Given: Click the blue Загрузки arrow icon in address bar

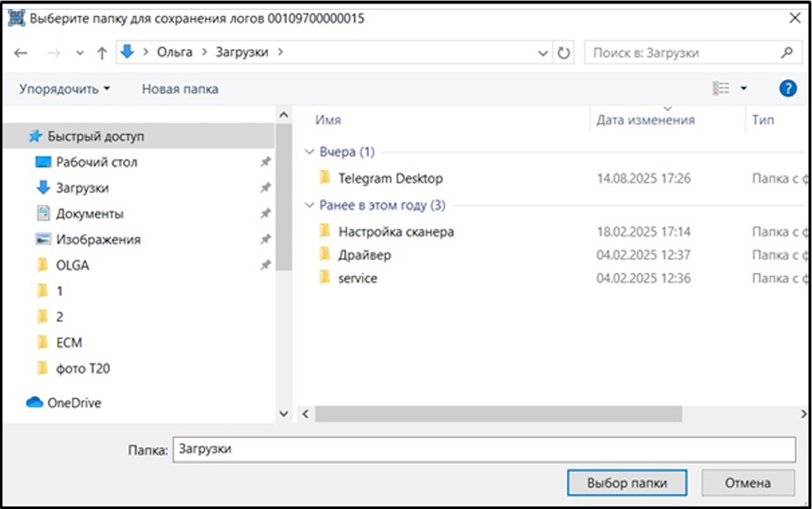Looking at the screenshot, I should [x=127, y=52].
